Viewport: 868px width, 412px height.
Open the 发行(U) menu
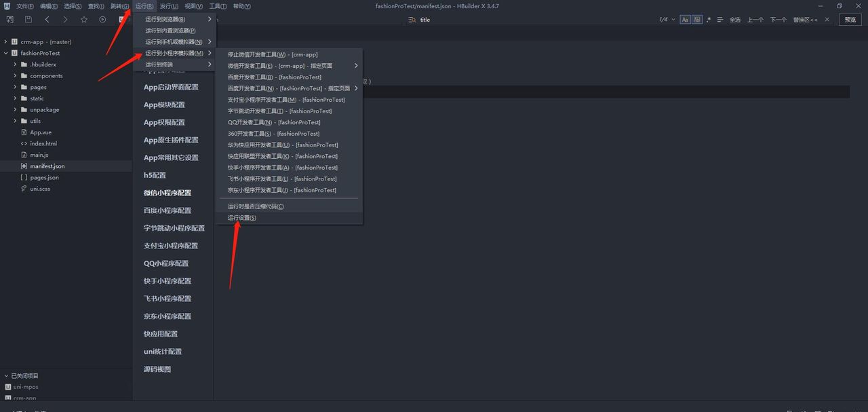pos(169,6)
